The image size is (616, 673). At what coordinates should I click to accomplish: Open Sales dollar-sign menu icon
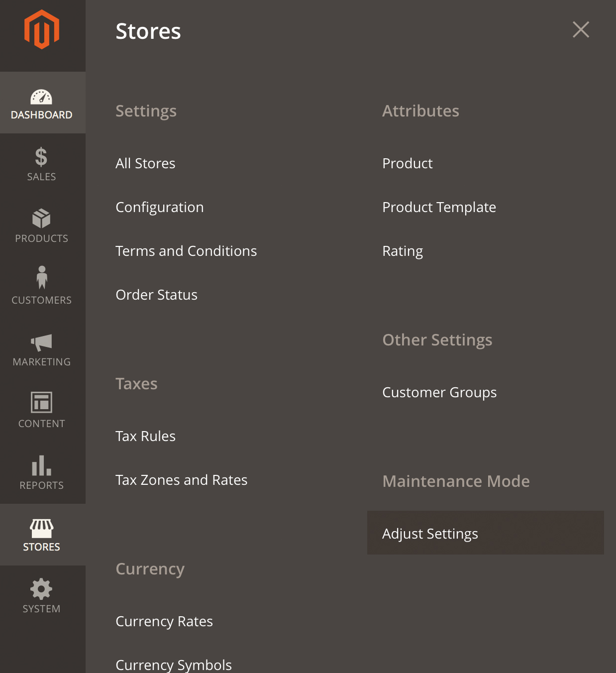(41, 157)
